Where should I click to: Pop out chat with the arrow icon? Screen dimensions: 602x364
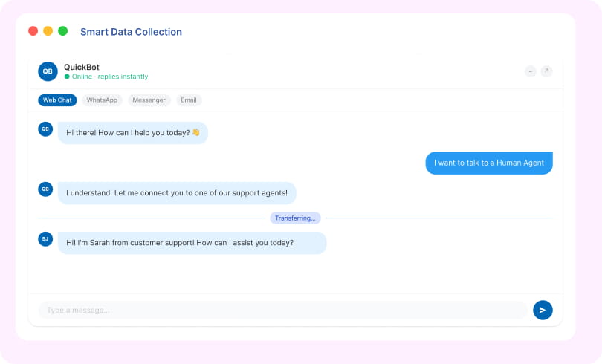pyautogui.click(x=546, y=71)
